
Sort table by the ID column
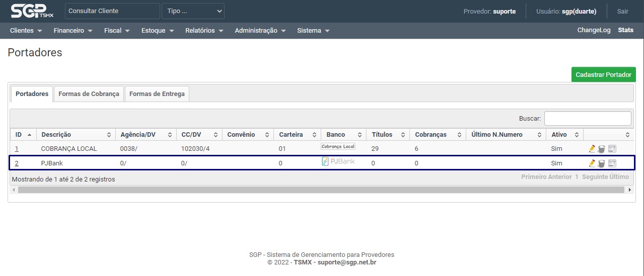coord(23,135)
